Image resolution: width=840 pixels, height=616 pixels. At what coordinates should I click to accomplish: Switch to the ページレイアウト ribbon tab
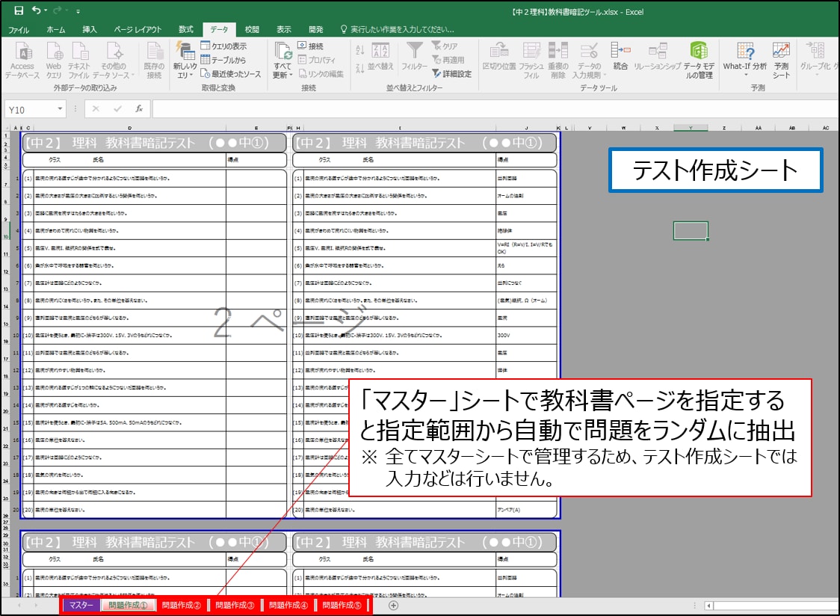(138, 29)
